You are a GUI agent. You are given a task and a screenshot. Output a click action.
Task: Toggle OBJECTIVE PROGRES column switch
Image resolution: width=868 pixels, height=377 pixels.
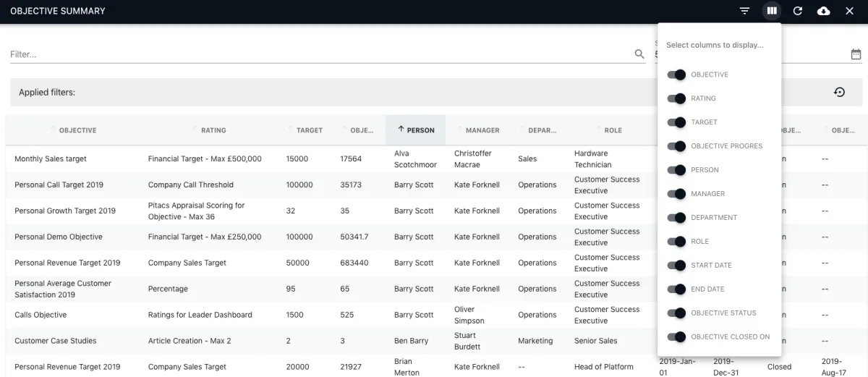click(676, 146)
